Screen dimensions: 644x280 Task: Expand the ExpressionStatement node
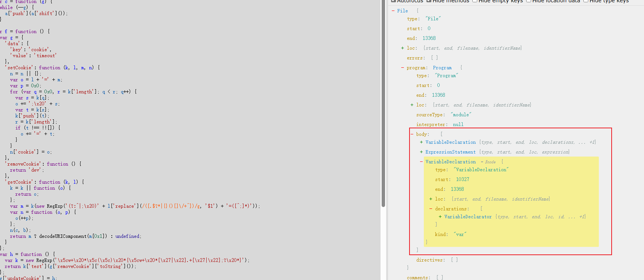click(x=421, y=152)
